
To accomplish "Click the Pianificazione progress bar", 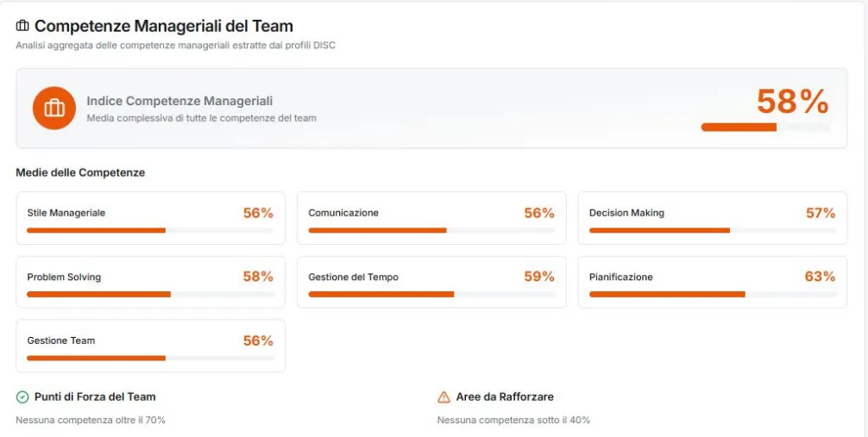I will (x=712, y=294).
